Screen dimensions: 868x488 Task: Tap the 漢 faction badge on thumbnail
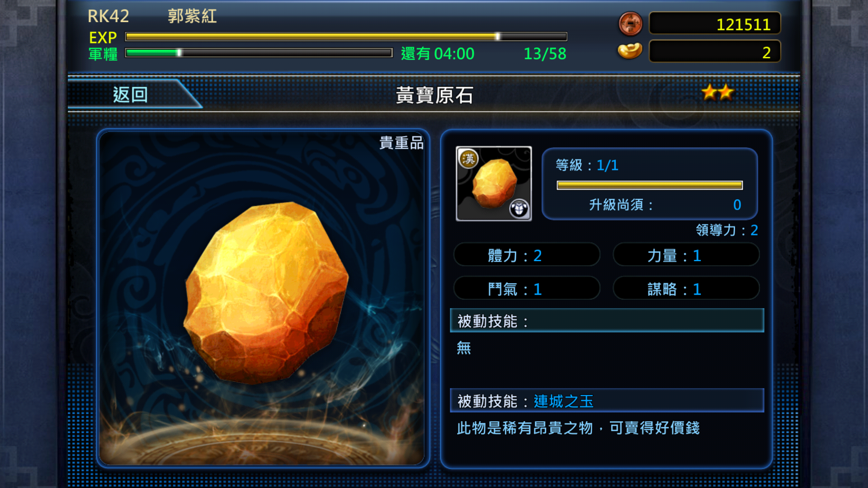click(x=468, y=159)
